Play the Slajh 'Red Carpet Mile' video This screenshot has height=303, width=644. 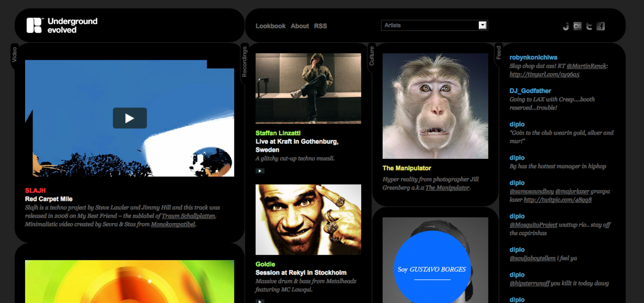(130, 118)
